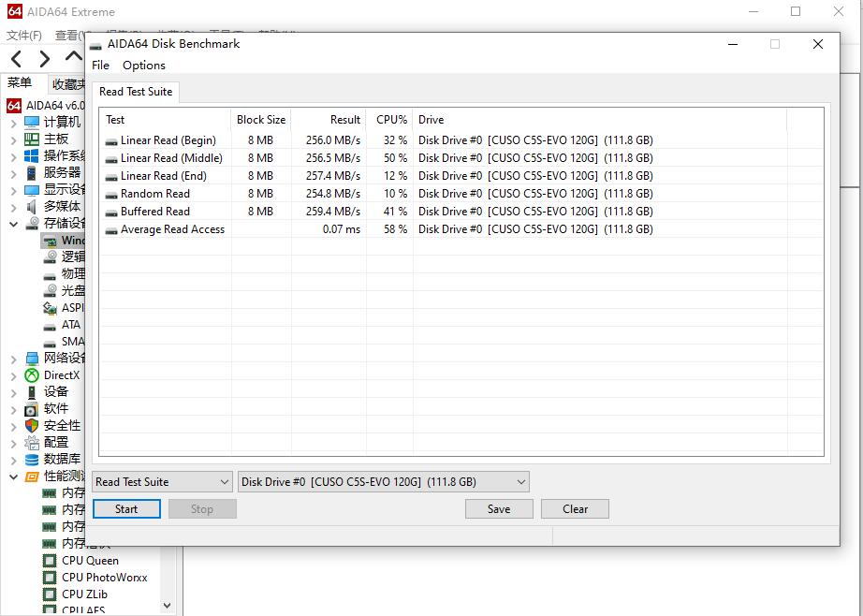Open the 文件(F) menu in AIDA64
This screenshot has width=863, height=616.
pyautogui.click(x=24, y=36)
